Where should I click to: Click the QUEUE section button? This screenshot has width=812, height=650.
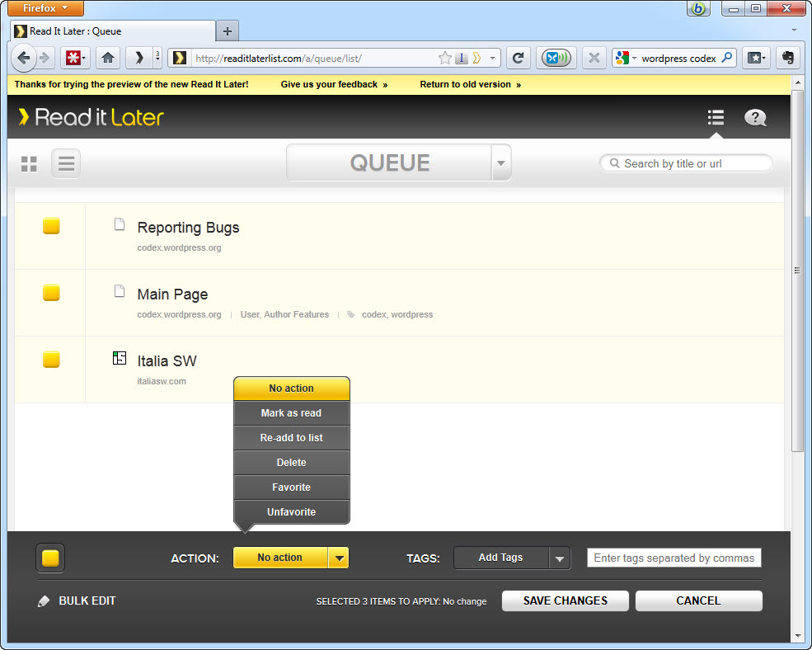coord(389,162)
